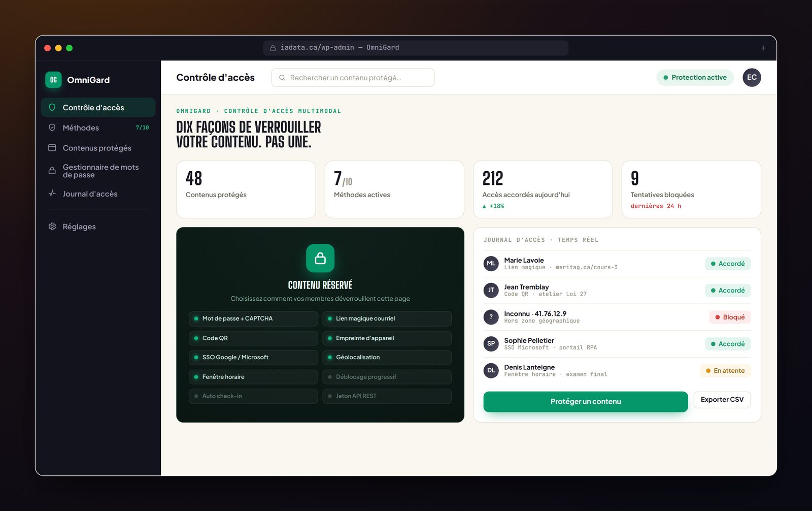Toggle the Géolocalisation method
The width and height of the screenshot is (812, 511).
pyautogui.click(x=387, y=357)
